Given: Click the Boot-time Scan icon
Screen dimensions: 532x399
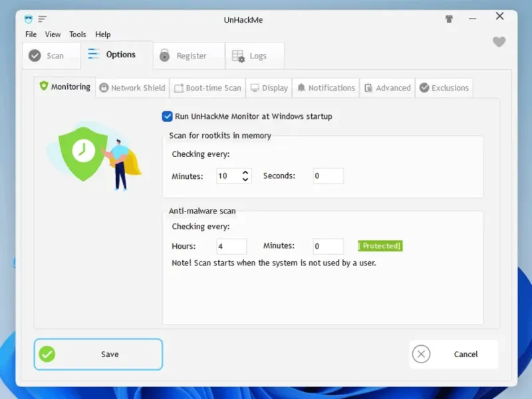Looking at the screenshot, I should point(178,88).
